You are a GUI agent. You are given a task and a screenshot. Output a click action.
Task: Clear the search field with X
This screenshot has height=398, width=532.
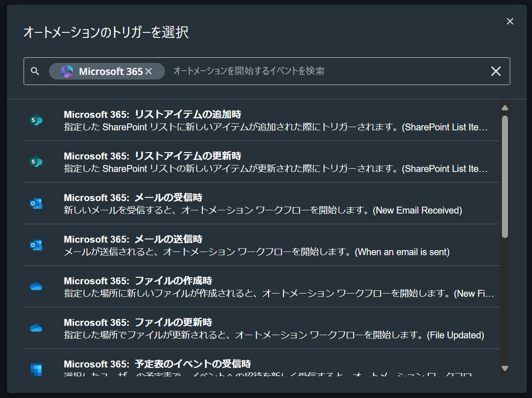495,71
